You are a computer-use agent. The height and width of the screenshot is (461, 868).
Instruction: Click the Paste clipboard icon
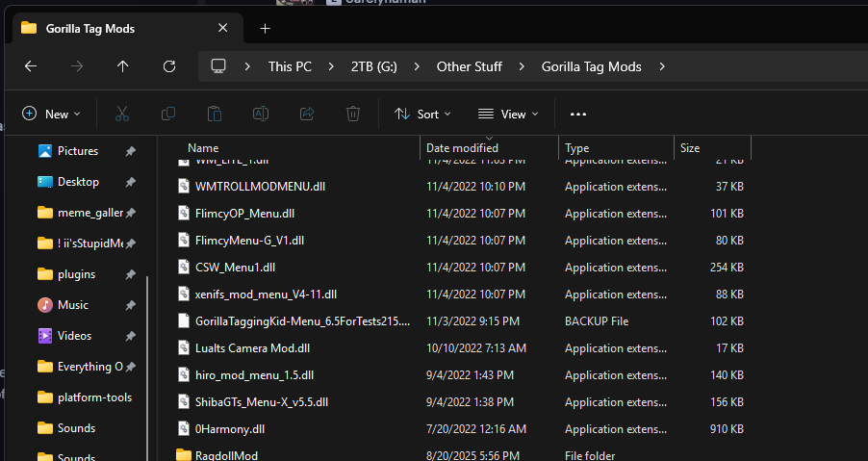215,114
